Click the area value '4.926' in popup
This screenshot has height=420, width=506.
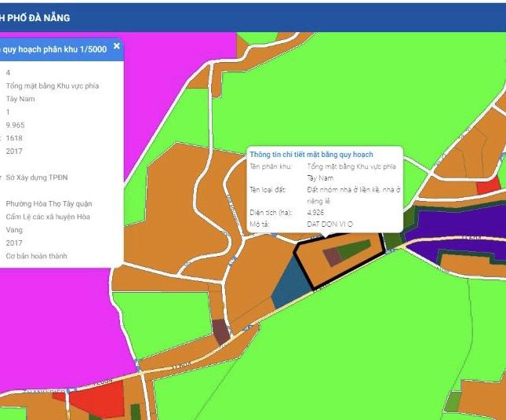pos(315,213)
